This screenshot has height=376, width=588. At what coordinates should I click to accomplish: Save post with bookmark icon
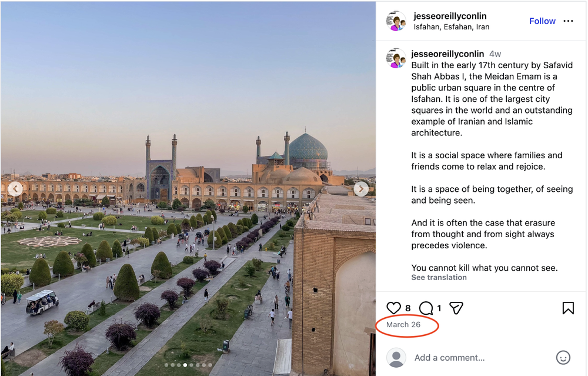pos(568,308)
